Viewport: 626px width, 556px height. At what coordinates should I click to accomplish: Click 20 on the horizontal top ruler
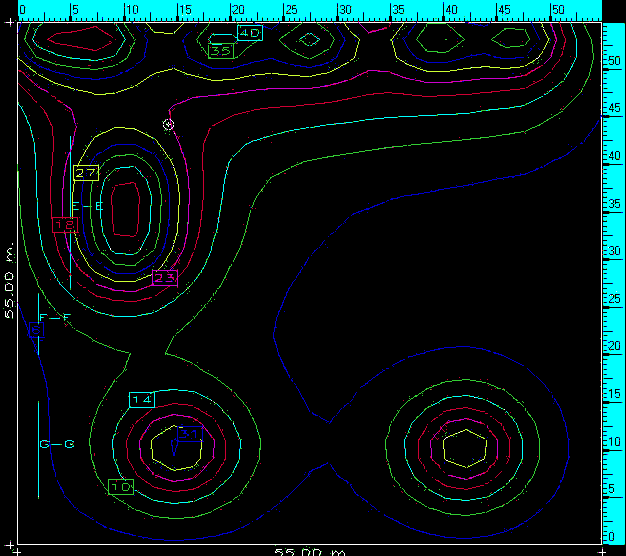point(238,10)
